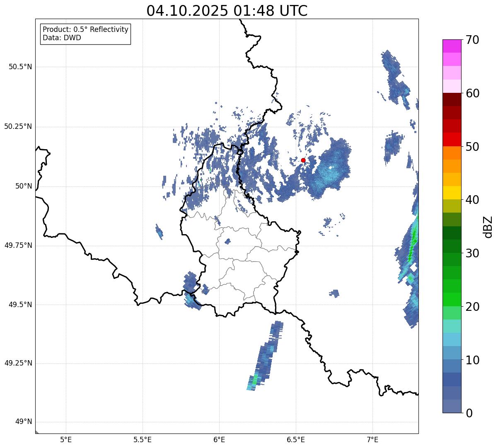Image resolution: width=498 pixels, height=448 pixels.
Task: Click the colorbar tick value 60
Action: click(x=472, y=93)
